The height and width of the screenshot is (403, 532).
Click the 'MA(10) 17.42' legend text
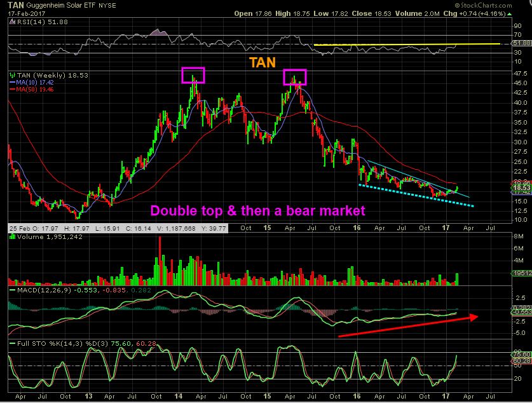[x=35, y=83]
